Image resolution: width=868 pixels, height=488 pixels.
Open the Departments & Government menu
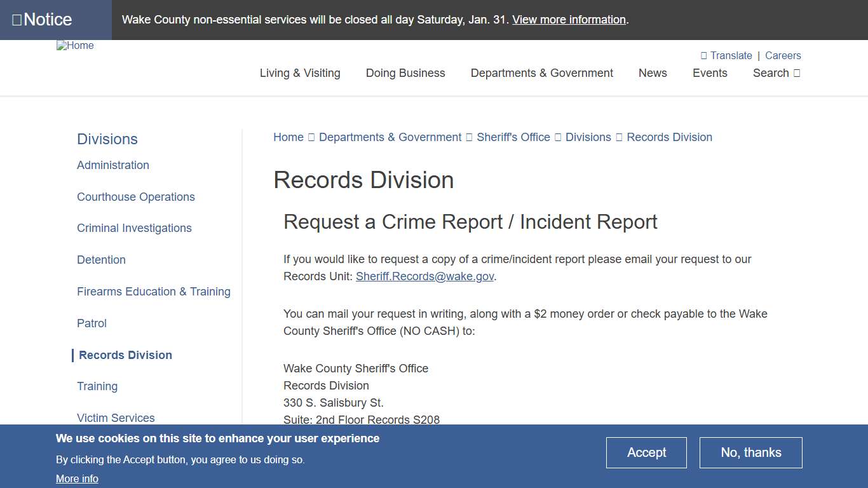[541, 73]
